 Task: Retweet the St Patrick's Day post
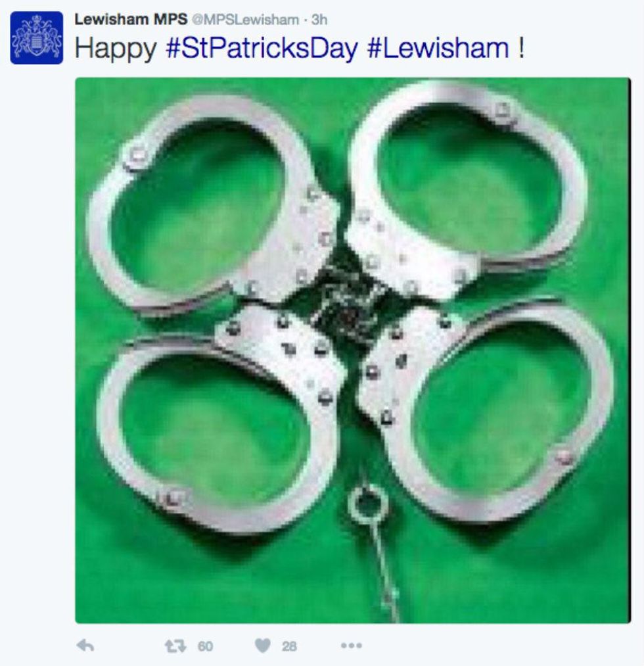click(175, 646)
